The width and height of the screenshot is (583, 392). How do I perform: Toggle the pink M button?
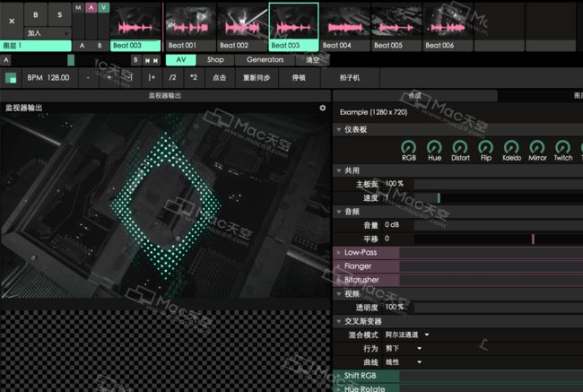(x=79, y=7)
